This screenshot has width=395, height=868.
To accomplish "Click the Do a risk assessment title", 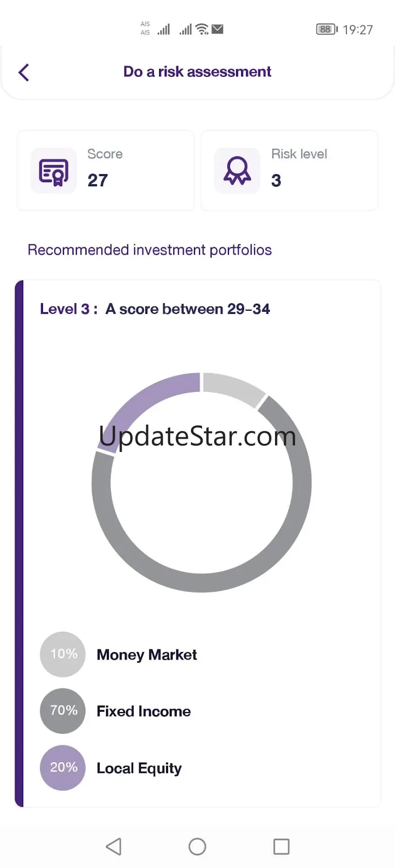I will point(197,72).
